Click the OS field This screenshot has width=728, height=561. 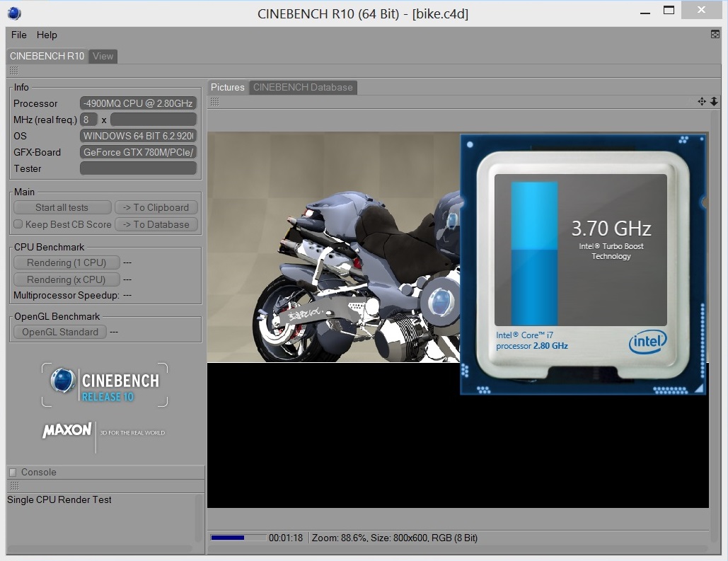(x=139, y=136)
